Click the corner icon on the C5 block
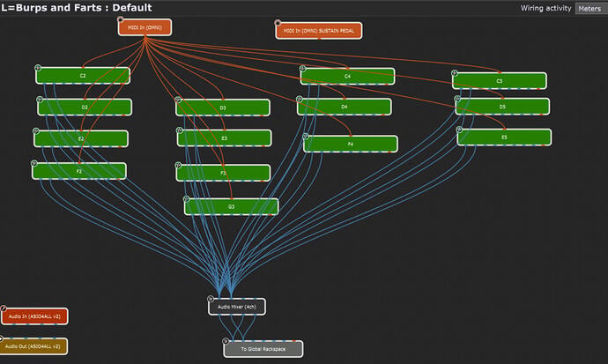The width and height of the screenshot is (608, 364). (455, 73)
